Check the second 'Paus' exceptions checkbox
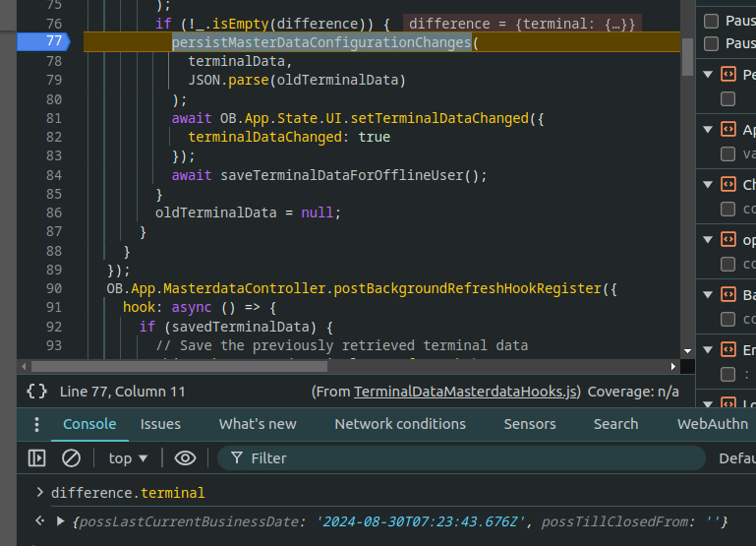The height and width of the screenshot is (546, 756). 711,43
